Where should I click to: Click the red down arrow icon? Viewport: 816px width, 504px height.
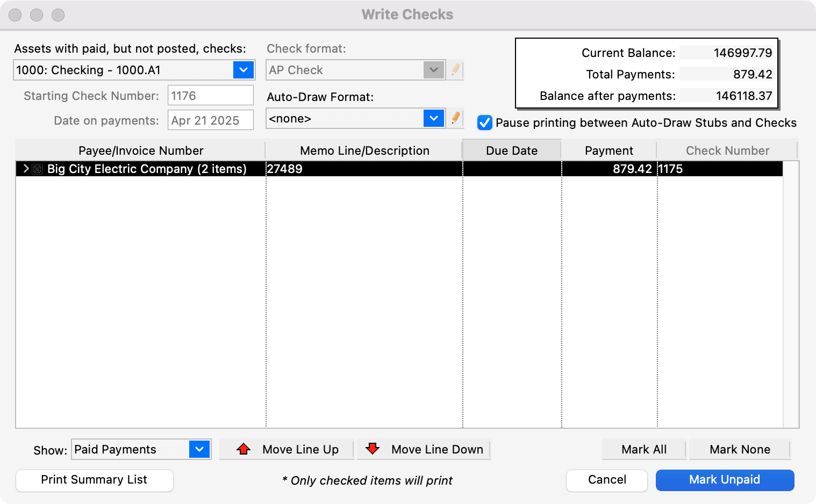[x=373, y=449]
